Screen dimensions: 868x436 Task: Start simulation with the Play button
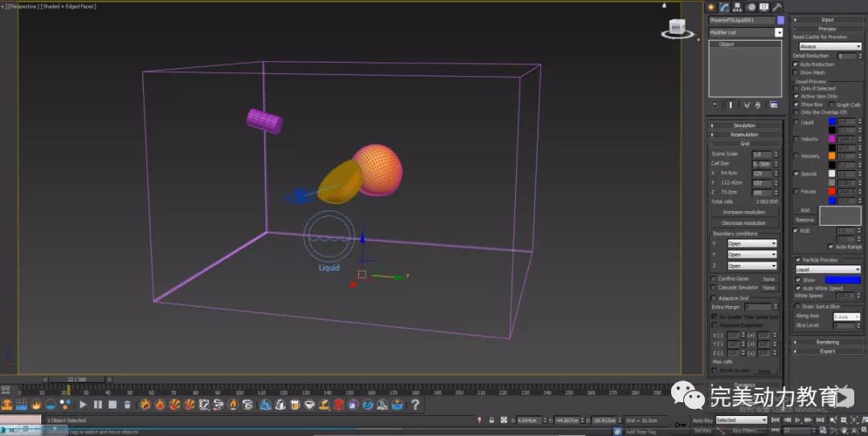pyautogui.click(x=83, y=405)
